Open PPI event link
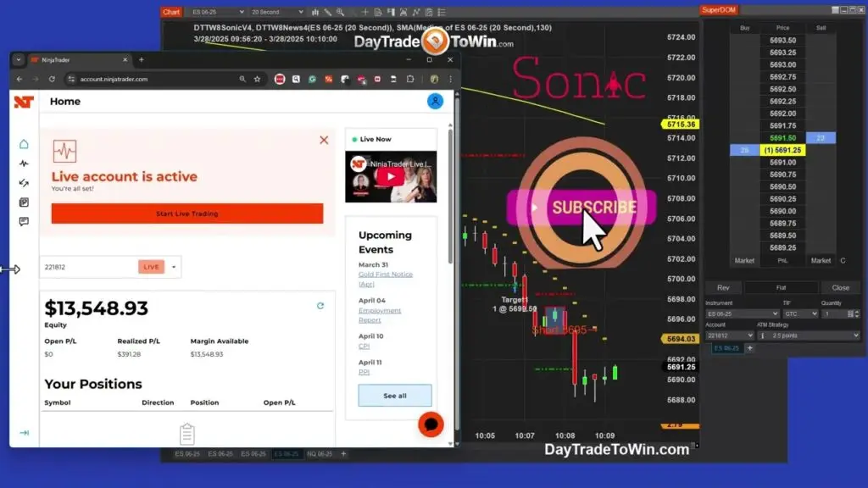Screen dimensions: 868x488 coord(364,372)
